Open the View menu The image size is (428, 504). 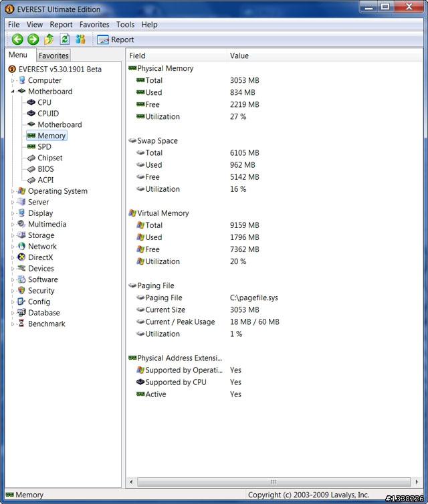34,25
